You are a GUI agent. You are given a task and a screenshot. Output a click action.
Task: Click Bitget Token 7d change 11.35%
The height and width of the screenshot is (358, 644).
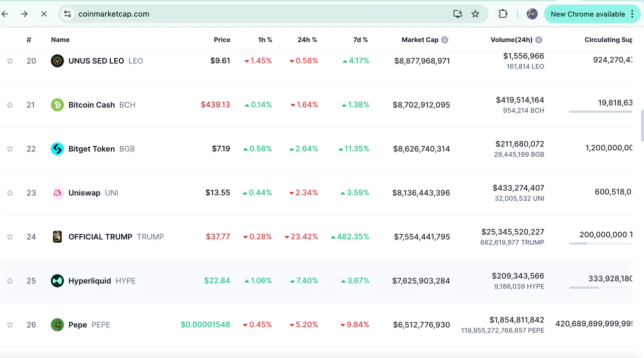coord(354,149)
